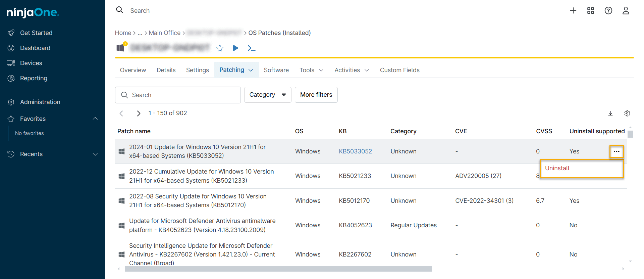Screen dimensions: 644x279
Task: Open the help question mark icon
Action: tap(608, 11)
